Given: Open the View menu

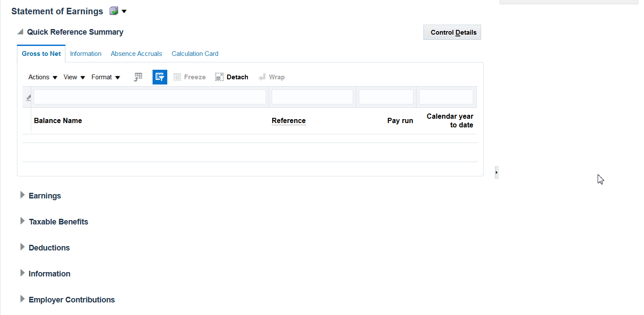Looking at the screenshot, I should coord(75,77).
